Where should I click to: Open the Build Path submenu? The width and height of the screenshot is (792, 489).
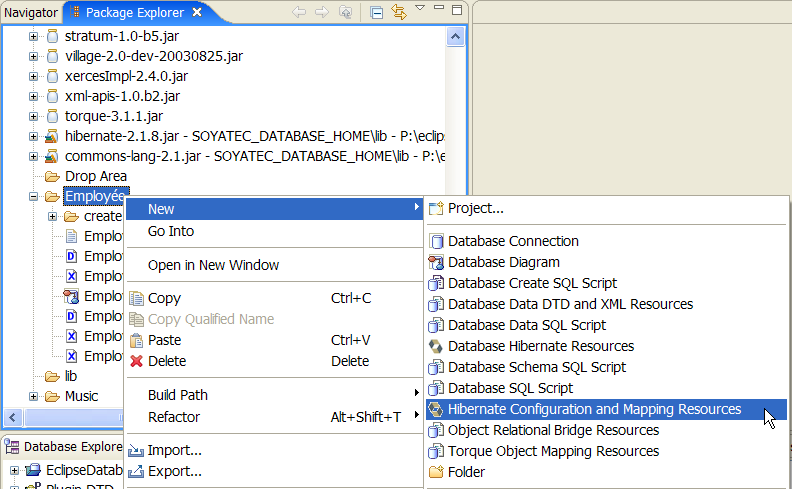pos(273,395)
